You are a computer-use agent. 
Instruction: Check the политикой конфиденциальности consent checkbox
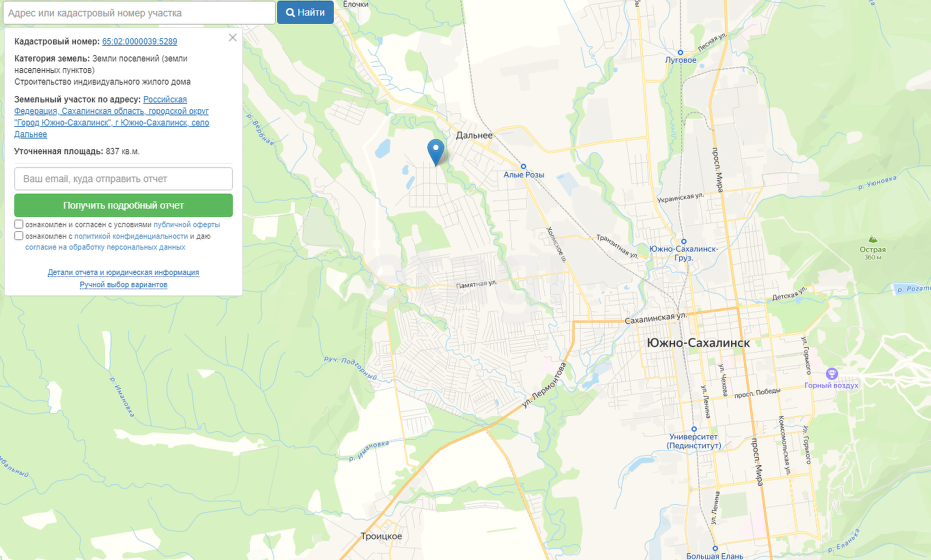19,236
